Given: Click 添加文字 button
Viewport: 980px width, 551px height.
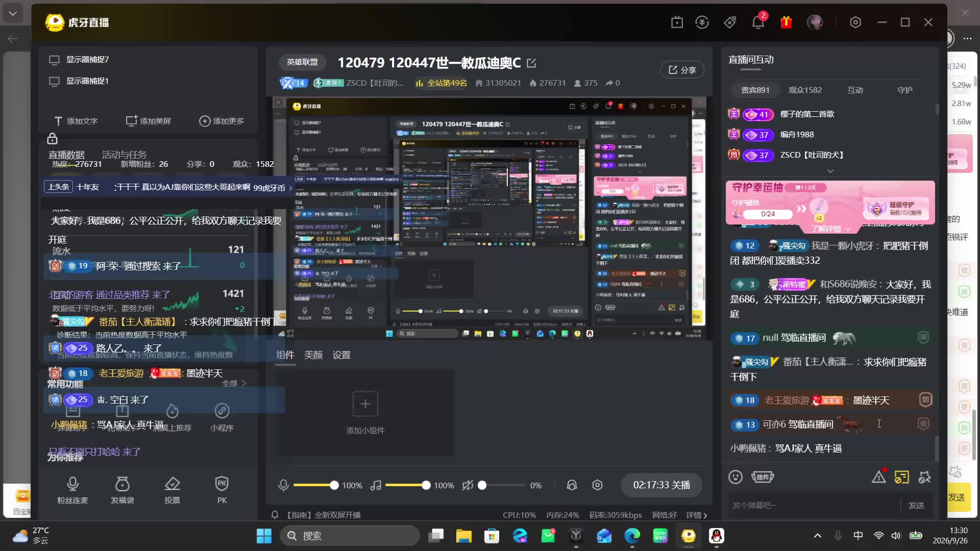Looking at the screenshot, I should coord(76,121).
